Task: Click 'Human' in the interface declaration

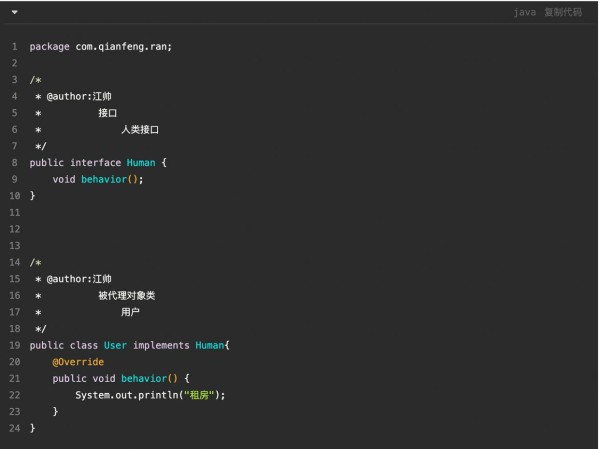Action: 141,163
